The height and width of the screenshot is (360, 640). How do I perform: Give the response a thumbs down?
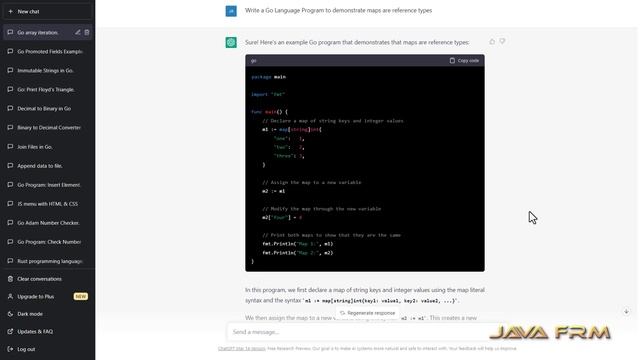[x=502, y=42]
